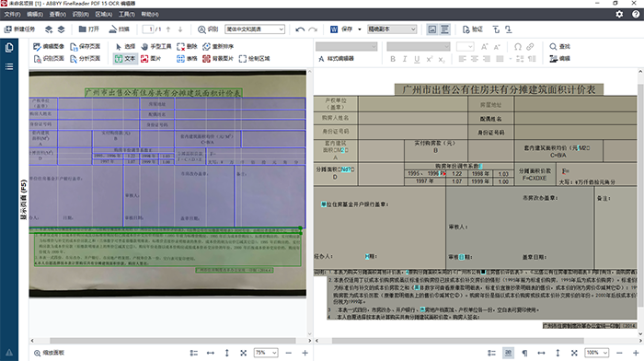Click the undo arrow icon
The image size is (644, 361).
(300, 29)
